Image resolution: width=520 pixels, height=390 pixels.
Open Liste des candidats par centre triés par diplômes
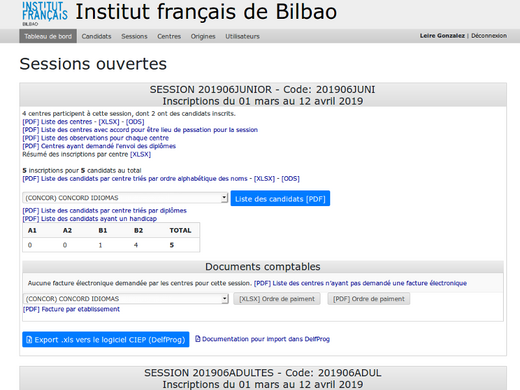pos(104,211)
